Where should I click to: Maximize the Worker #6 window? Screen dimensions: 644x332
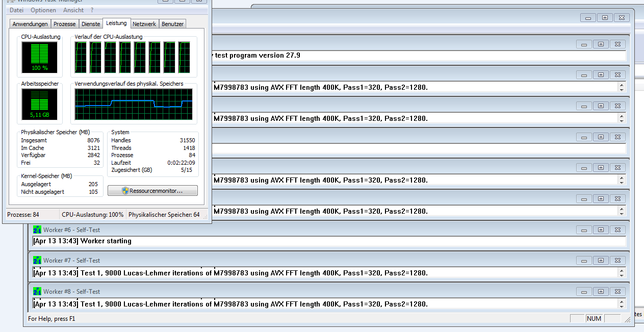click(x=601, y=230)
